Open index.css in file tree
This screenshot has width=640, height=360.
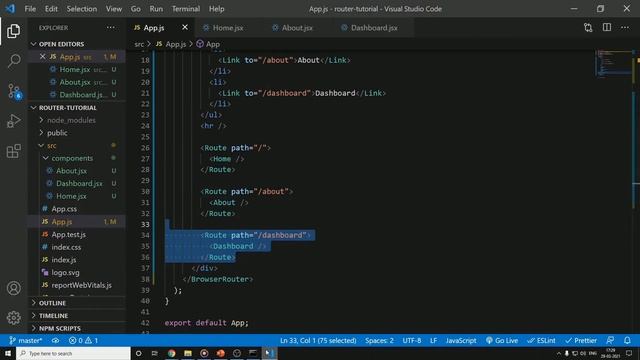66,247
